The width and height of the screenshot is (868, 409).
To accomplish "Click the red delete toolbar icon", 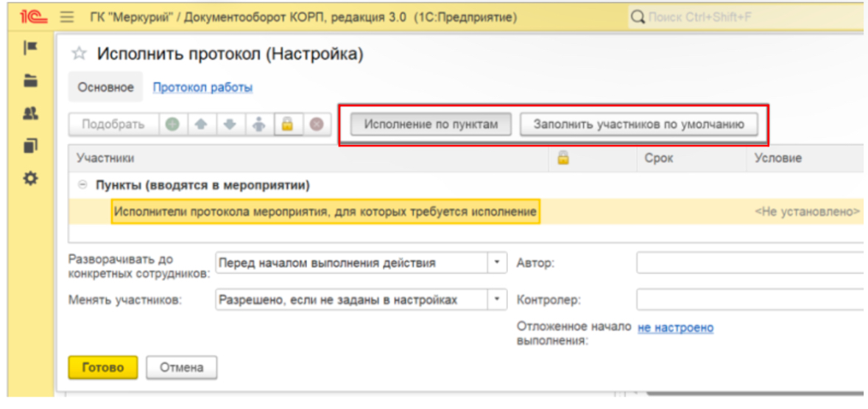I will (317, 124).
